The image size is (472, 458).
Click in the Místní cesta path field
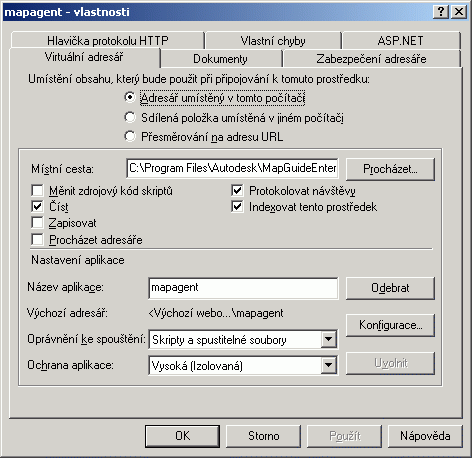[232, 168]
